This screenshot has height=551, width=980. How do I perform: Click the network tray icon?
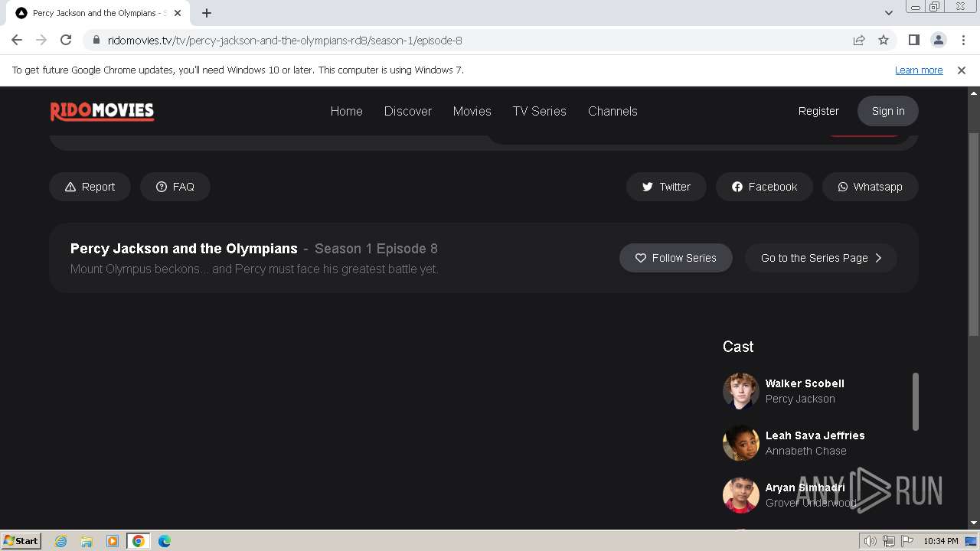coord(889,541)
